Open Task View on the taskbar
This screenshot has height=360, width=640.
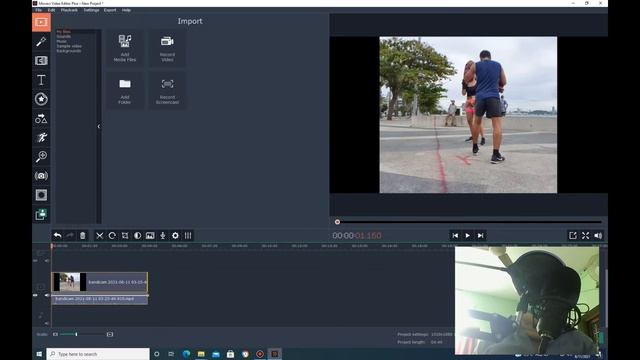tap(171, 354)
